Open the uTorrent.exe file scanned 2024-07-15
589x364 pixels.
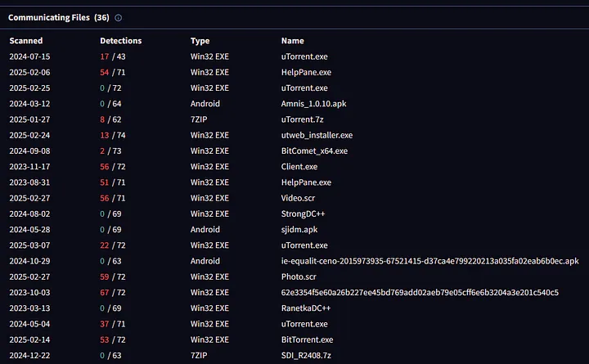304,56
